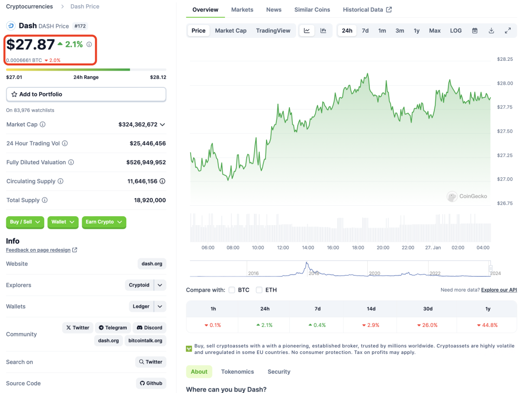The width and height of the screenshot is (532, 393).
Task: Open the Market Cap info tooltip icon
Action: tap(43, 125)
